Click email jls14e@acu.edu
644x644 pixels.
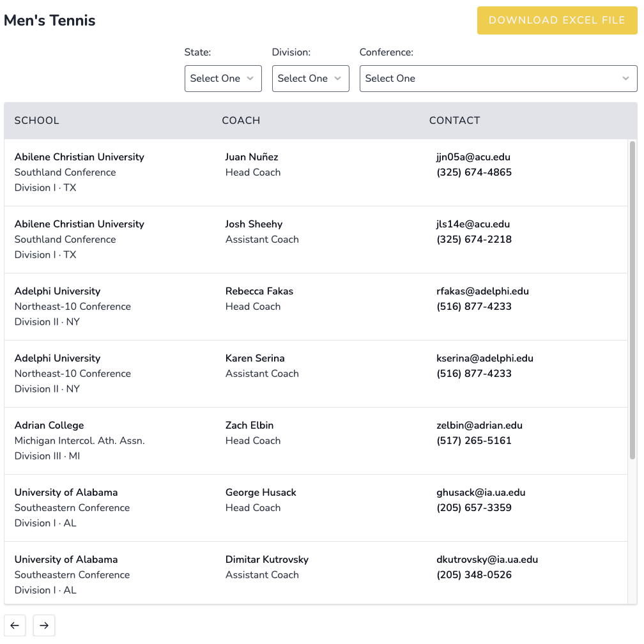(x=473, y=224)
